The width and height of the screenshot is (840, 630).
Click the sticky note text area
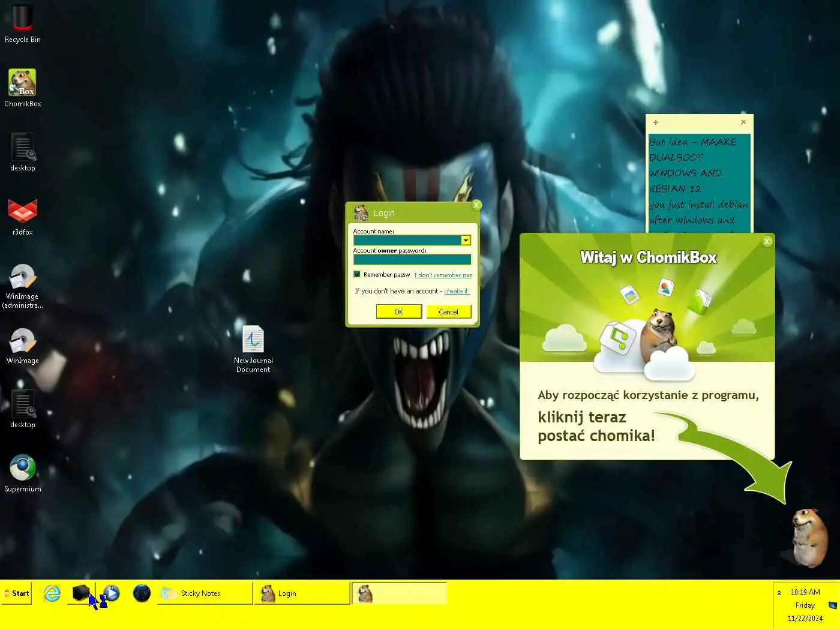pyautogui.click(x=699, y=182)
